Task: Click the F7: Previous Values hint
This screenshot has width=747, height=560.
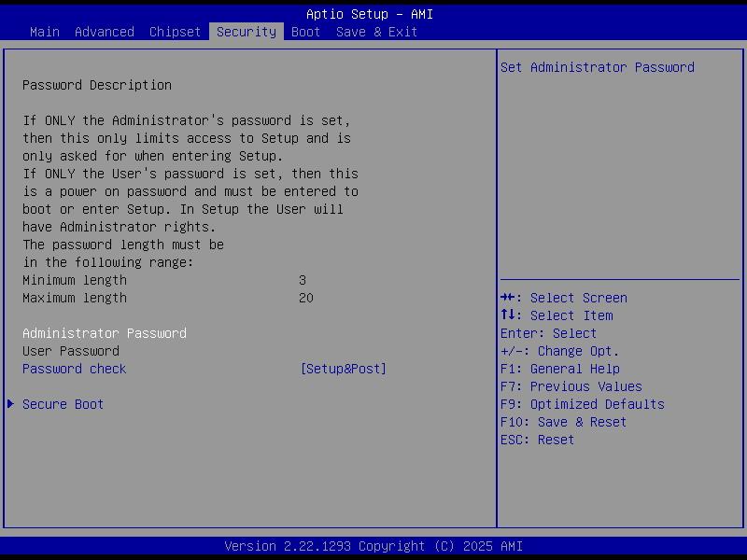Action: (571, 386)
